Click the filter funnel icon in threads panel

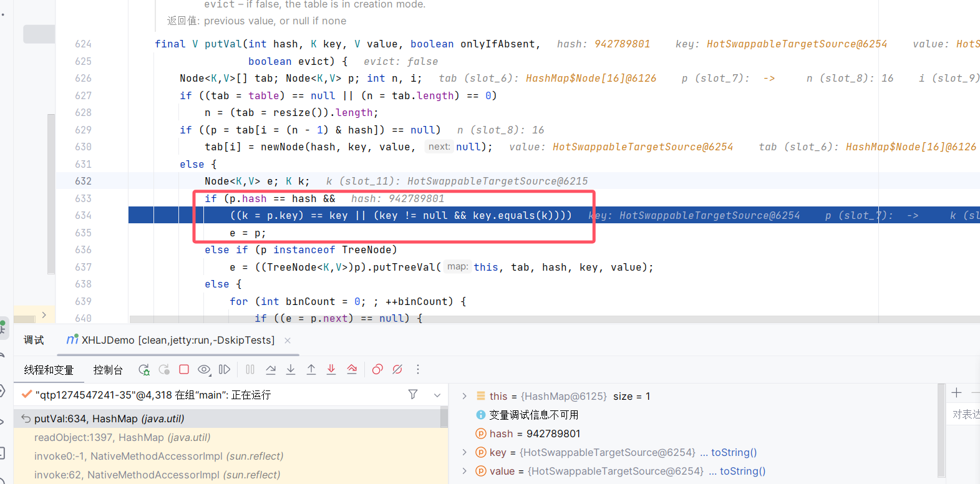pyautogui.click(x=413, y=394)
